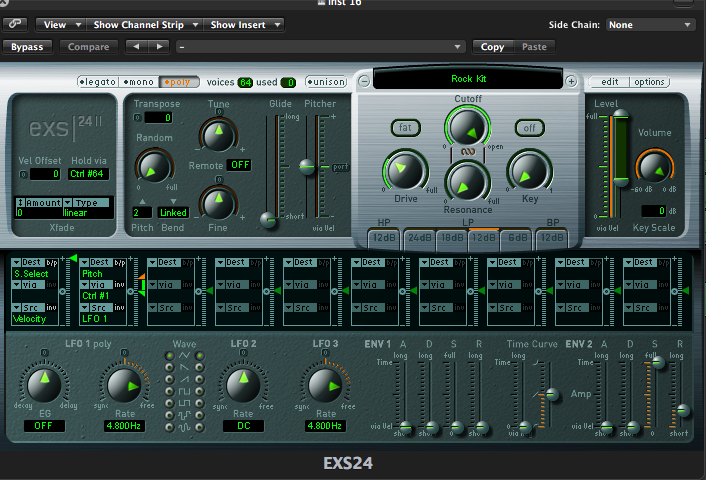706x480 pixels.
Task: Click the Remote OFF field
Action: pyautogui.click(x=239, y=165)
